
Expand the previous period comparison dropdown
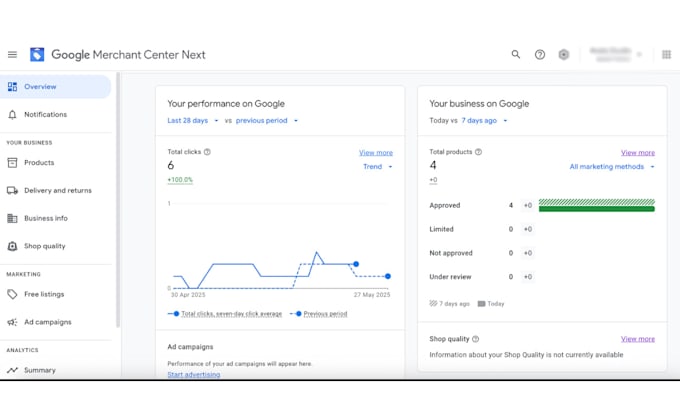tap(267, 121)
